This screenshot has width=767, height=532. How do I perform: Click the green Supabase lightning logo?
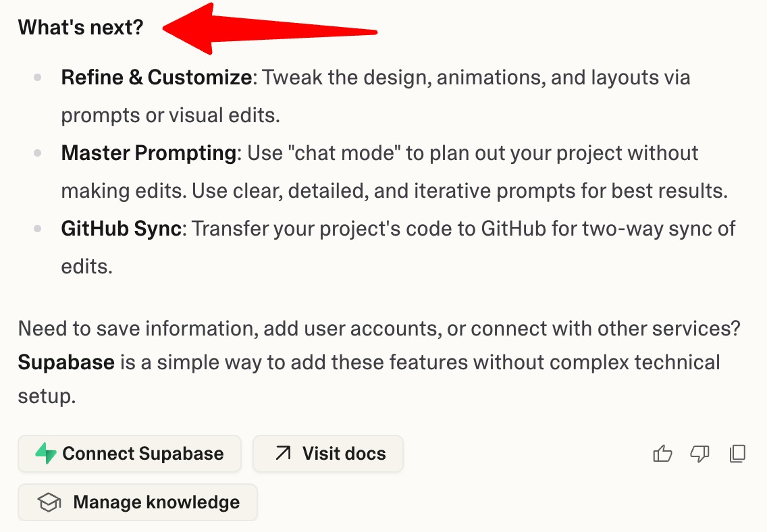pyautogui.click(x=46, y=453)
